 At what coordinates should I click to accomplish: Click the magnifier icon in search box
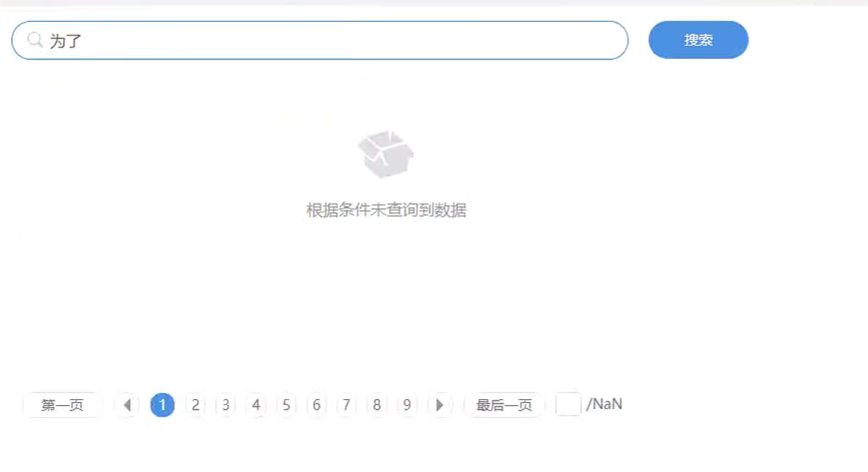pos(35,40)
